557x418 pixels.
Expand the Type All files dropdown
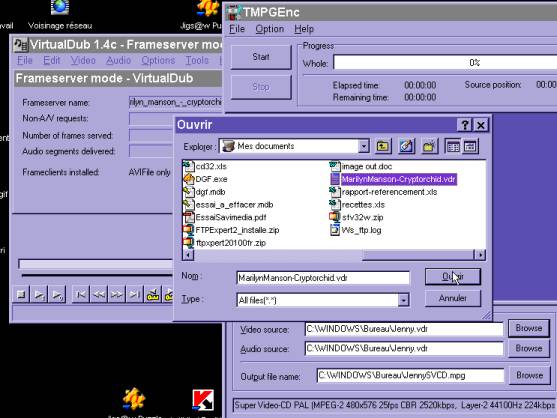[x=403, y=300]
